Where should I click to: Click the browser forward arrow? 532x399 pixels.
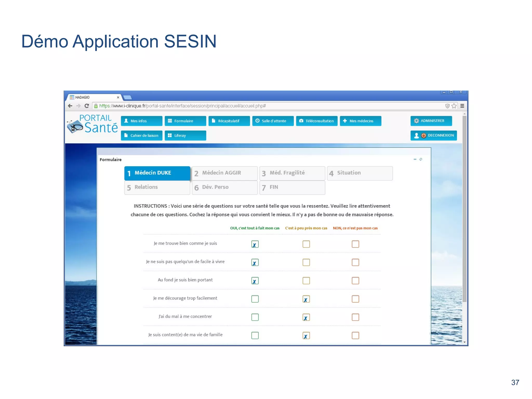pyautogui.click(x=78, y=106)
